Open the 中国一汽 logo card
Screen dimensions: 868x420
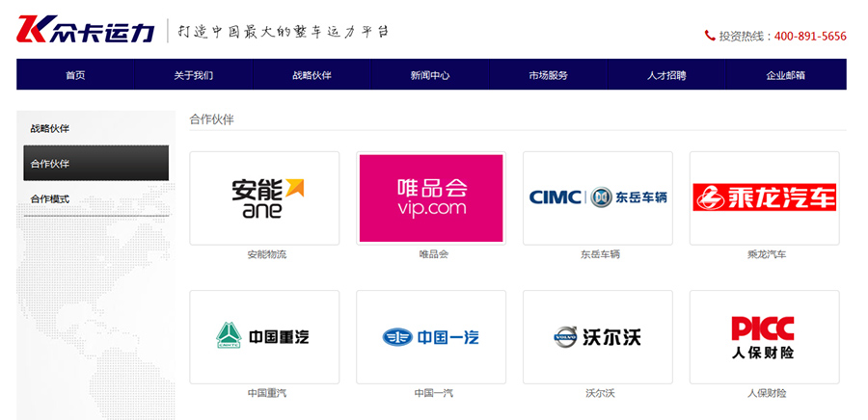click(431, 337)
